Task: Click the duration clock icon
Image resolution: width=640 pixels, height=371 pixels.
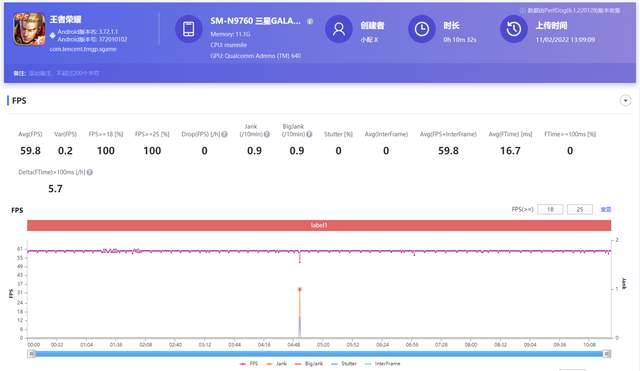Action: [x=422, y=29]
